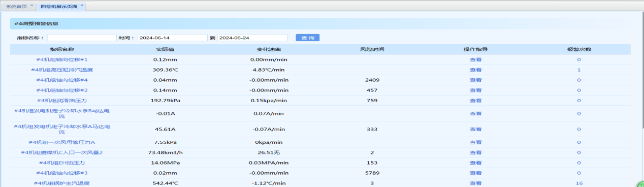Open alarm count 1 for 高压缸排汽温度

click(x=579, y=70)
